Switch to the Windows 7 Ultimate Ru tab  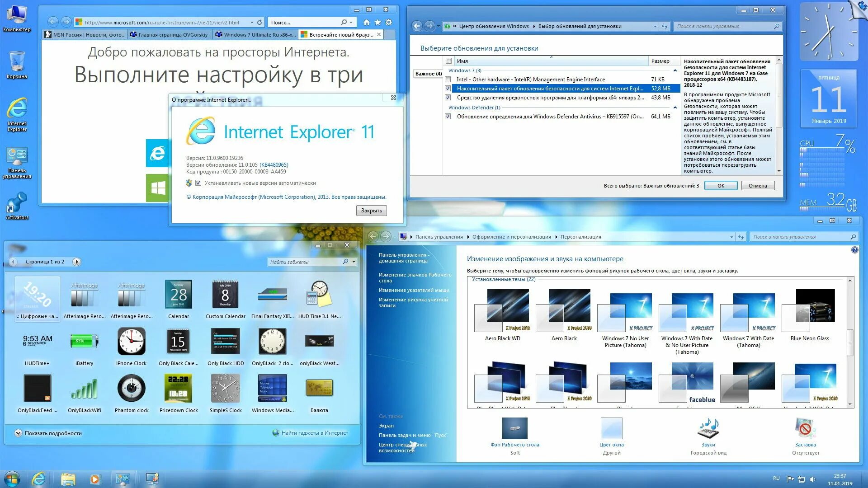point(256,35)
